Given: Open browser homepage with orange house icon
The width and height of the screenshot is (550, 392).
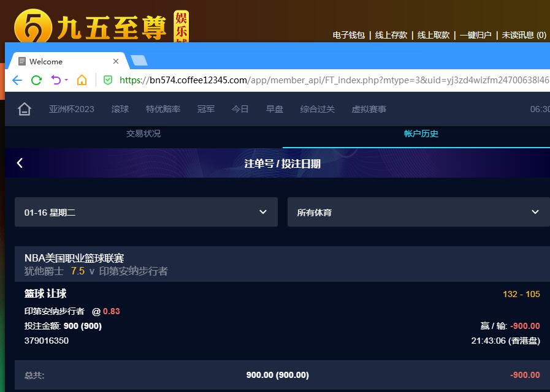Looking at the screenshot, I should (x=82, y=80).
